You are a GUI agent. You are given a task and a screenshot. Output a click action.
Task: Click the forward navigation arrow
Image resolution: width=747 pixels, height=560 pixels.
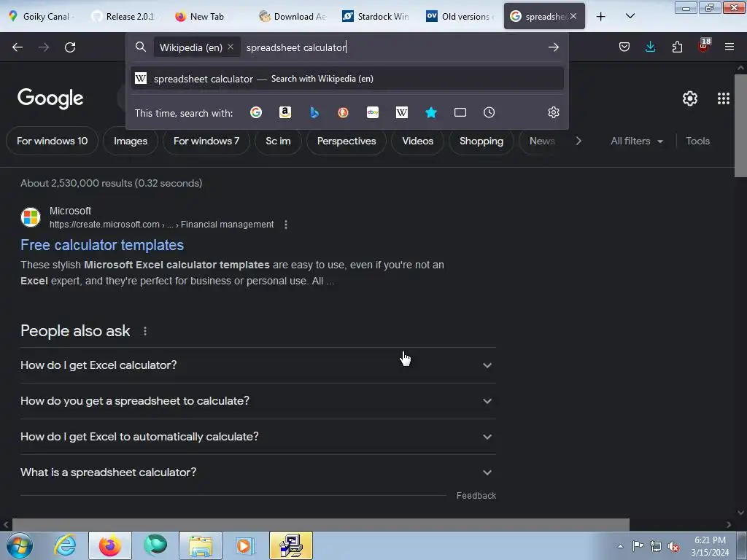[44, 47]
